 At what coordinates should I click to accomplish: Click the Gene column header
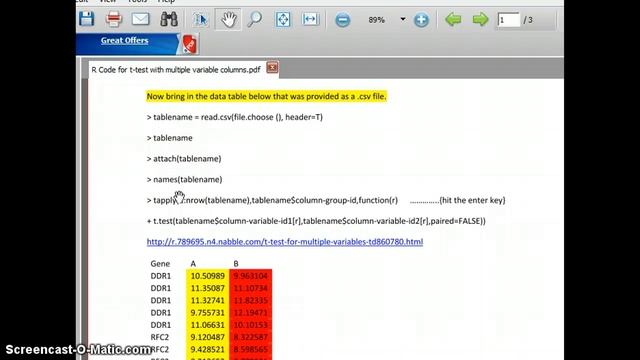click(160, 264)
